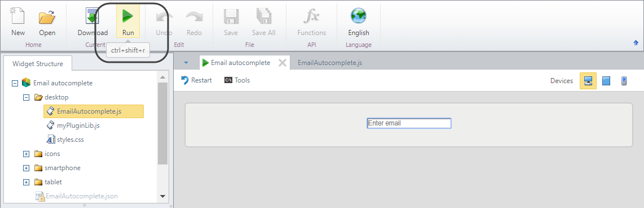Click the Enter email input field
644x208 pixels.
409,123
